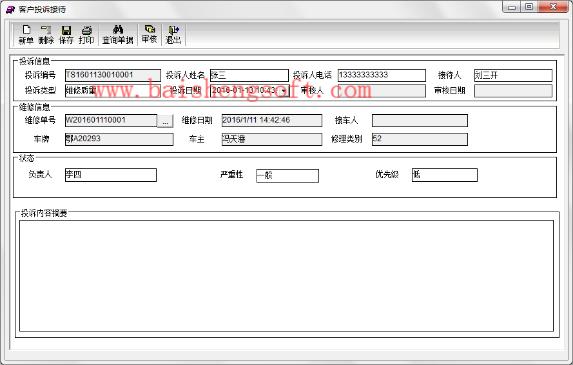Select the severity field 一般

[287, 176]
